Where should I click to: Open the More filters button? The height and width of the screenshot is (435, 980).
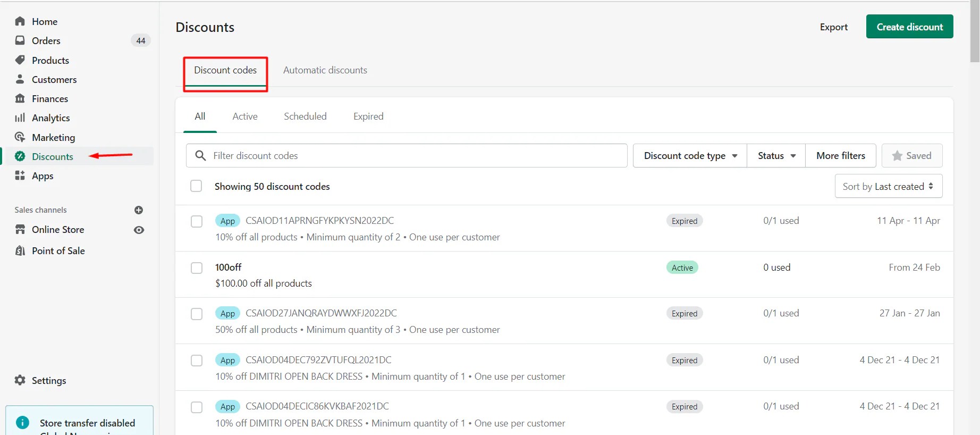(x=841, y=156)
